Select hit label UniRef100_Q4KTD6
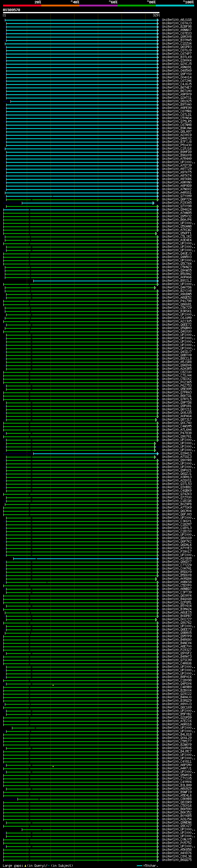This screenshot has height=868, width=197. point(177,287)
